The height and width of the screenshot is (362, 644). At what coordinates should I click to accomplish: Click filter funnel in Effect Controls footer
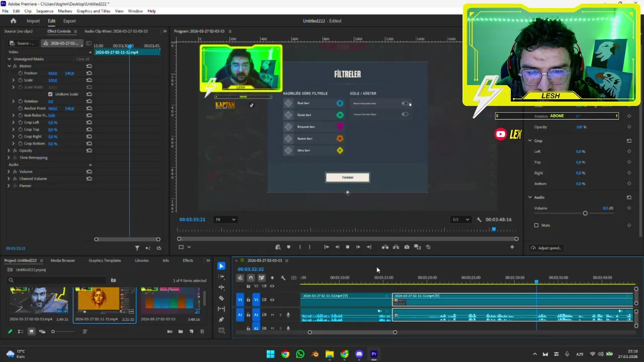(137, 248)
